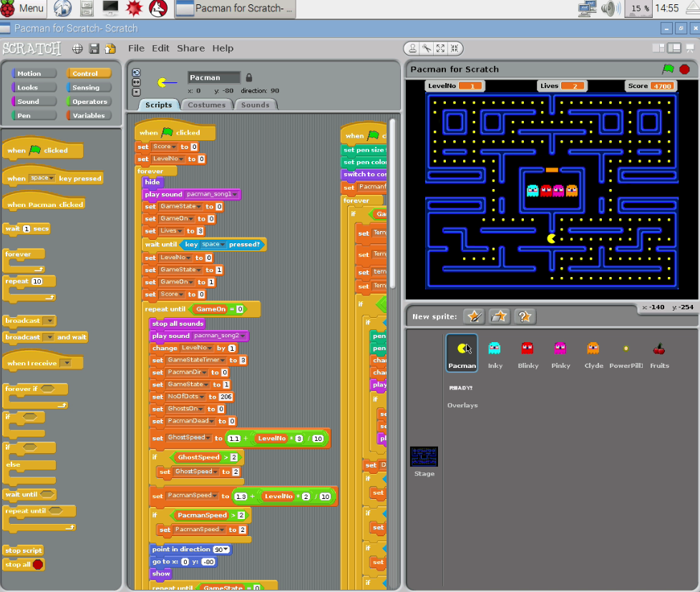Switch to the Costumes tab
The image size is (700, 592).
(206, 105)
